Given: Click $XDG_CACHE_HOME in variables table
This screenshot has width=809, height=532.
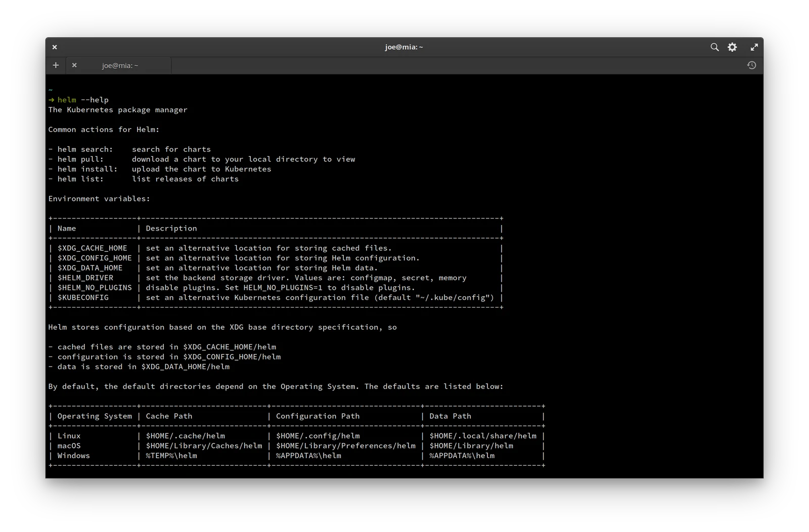Looking at the screenshot, I should point(93,248).
